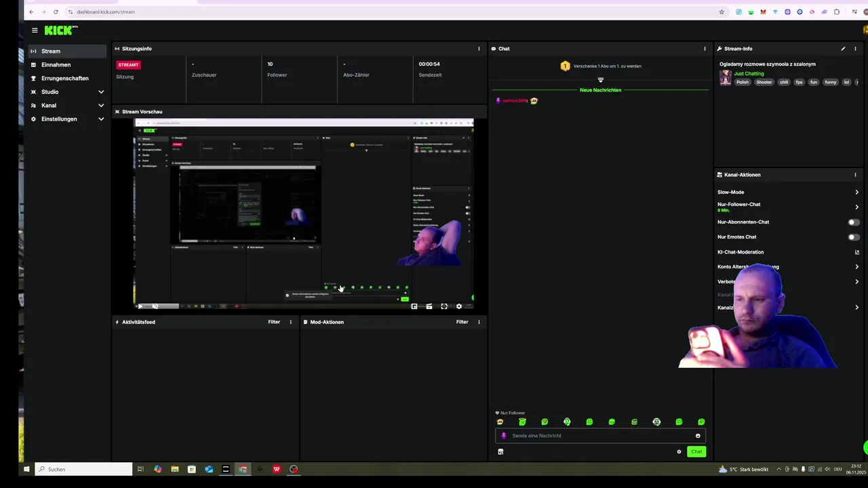Screen dimensions: 868x488
Task: Click the browser back arrow
Action: (31, 12)
